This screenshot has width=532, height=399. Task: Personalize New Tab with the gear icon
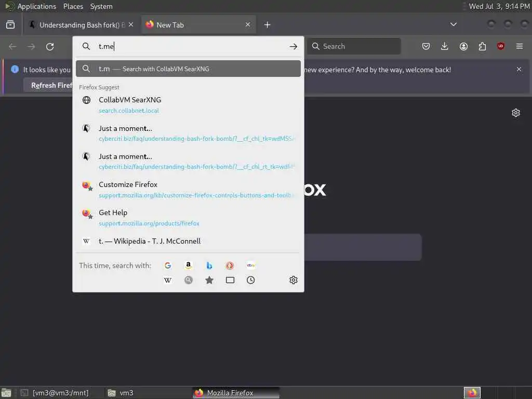(516, 113)
